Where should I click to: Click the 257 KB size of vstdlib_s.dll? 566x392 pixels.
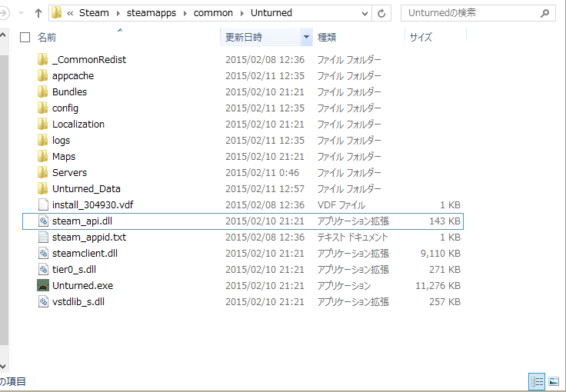click(x=444, y=301)
